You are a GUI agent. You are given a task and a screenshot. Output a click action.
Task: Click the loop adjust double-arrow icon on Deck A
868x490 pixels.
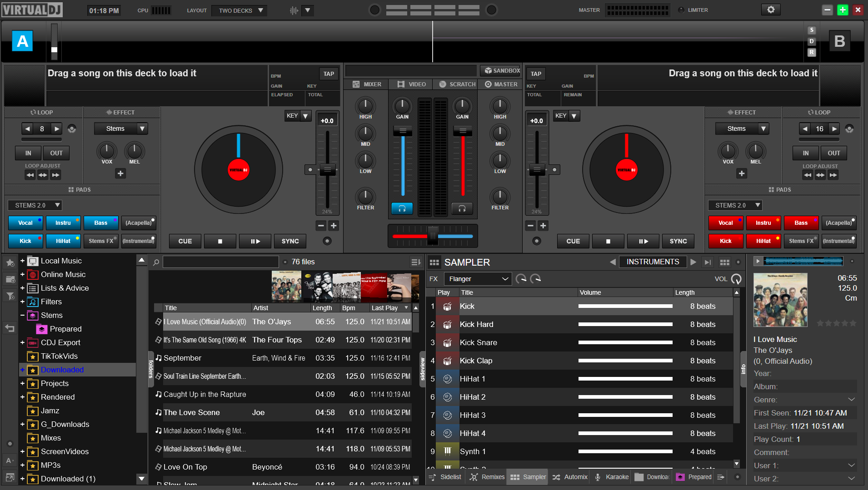pyautogui.click(x=43, y=174)
